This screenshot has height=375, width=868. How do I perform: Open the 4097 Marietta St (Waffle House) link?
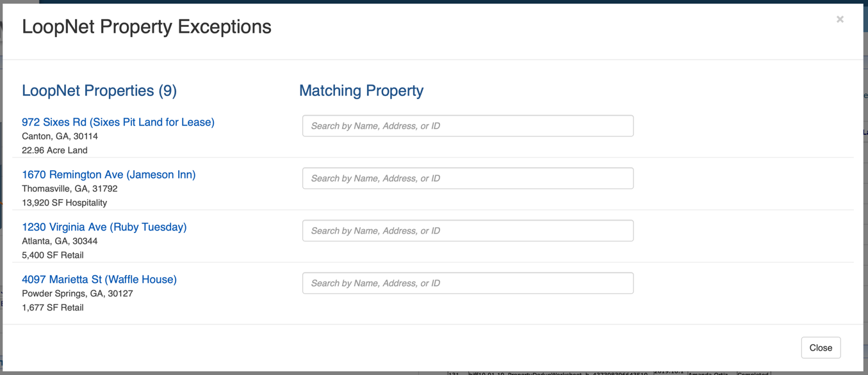(x=99, y=280)
